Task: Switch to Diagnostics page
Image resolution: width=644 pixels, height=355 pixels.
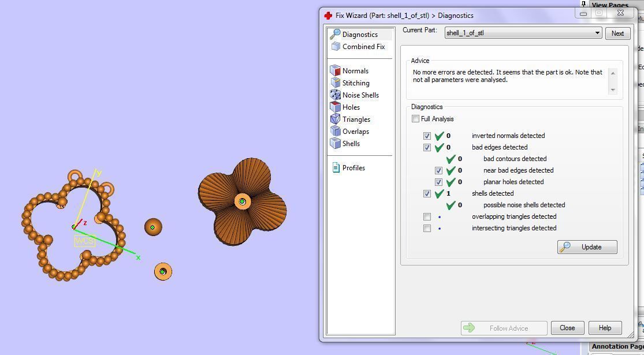Action: point(360,35)
